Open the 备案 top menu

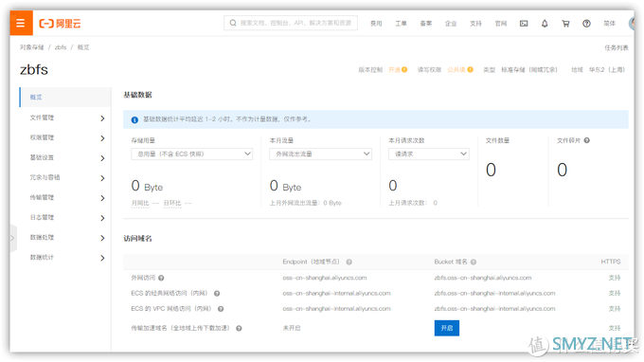coord(426,24)
